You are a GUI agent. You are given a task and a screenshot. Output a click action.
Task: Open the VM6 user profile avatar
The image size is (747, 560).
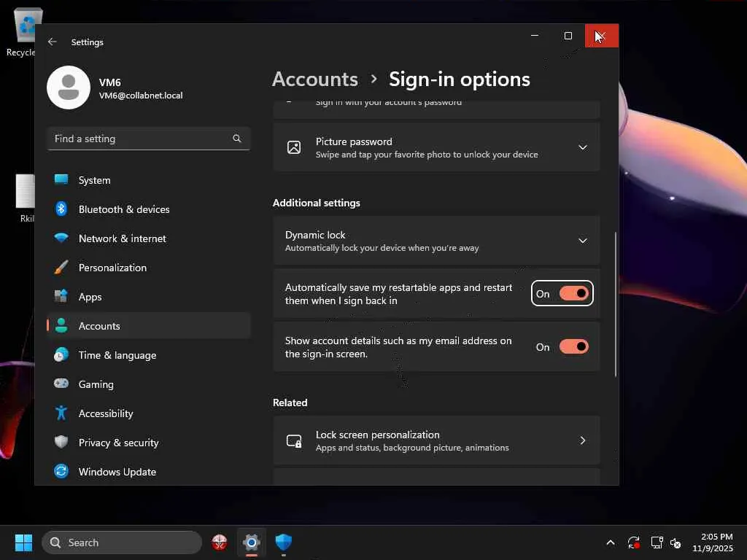click(x=69, y=87)
